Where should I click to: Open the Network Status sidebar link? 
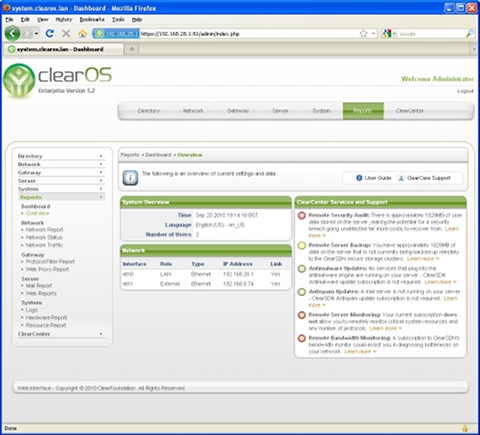[44, 237]
